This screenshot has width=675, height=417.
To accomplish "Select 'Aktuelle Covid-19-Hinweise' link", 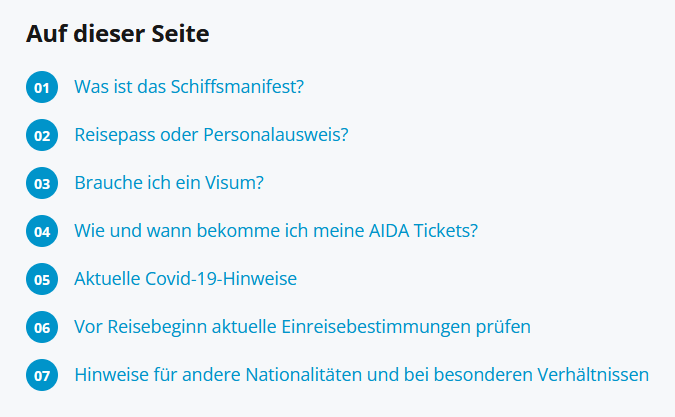I will coord(185,279).
